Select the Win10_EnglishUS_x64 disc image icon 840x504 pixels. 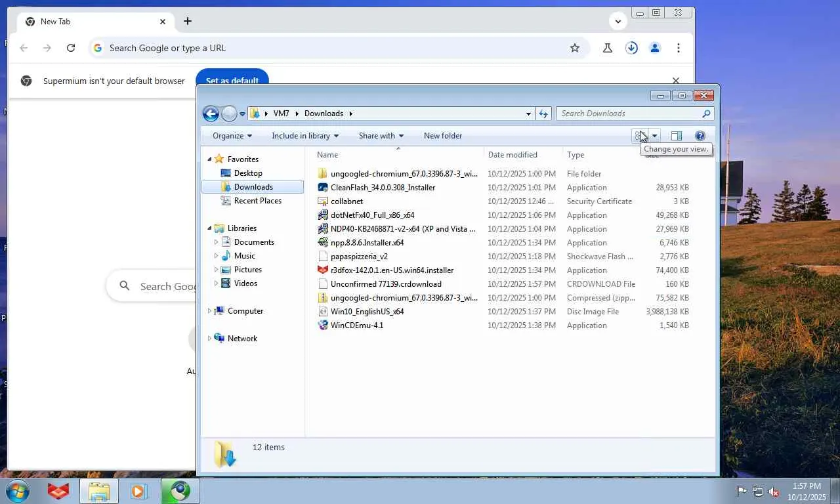[x=323, y=312]
